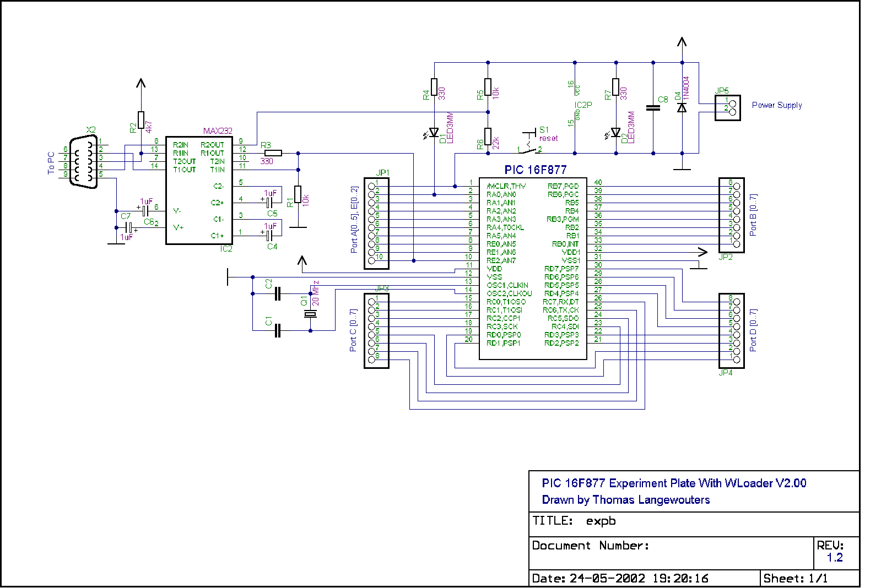Click the R2 4k7 resistor symbol
Image resolution: width=881 pixels, height=588 pixels.
(x=141, y=120)
